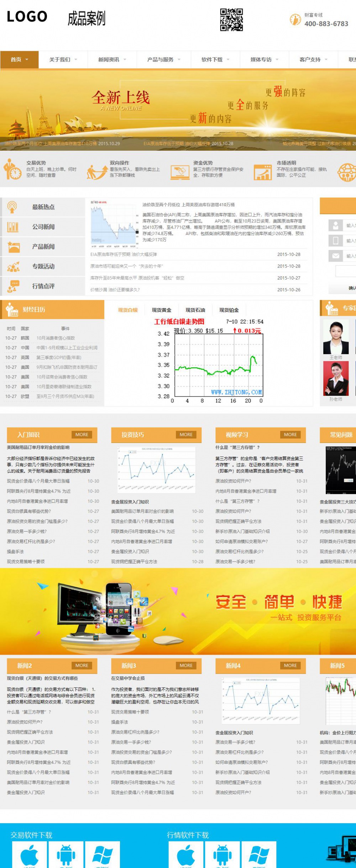Open 现货交易策略十要领 in 入门知识 list
The image size is (356, 868).
tap(26, 561)
